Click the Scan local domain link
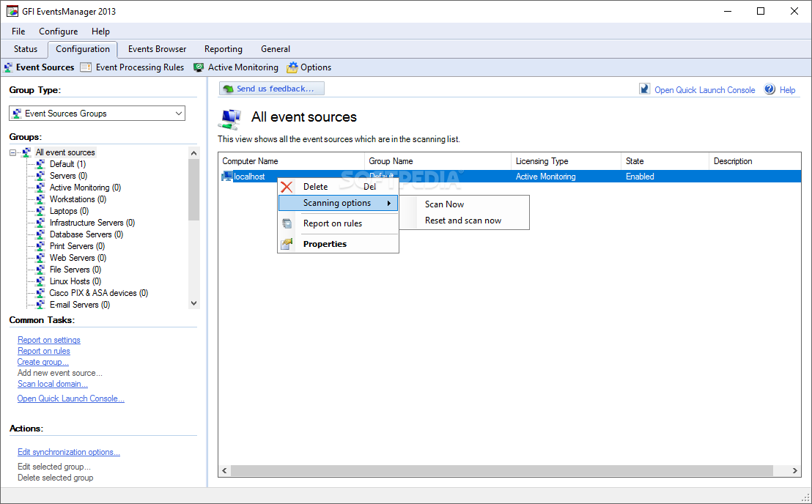 tap(52, 384)
